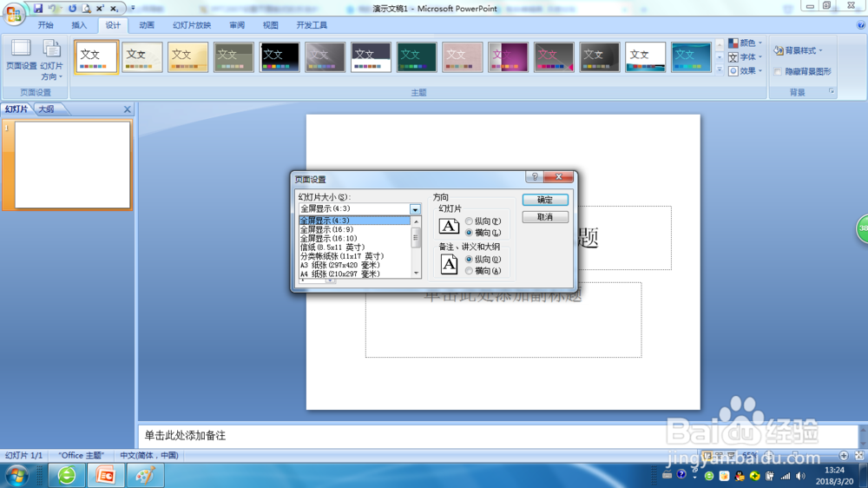This screenshot has width=868, height=488.
Task: Apply the dark green theme thumbnail
Action: (x=417, y=57)
